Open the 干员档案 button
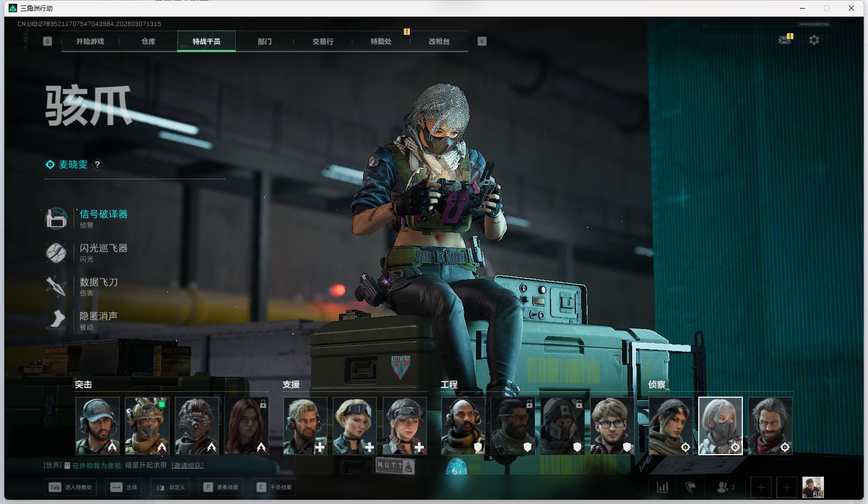Screen dimensions: 868x504 point(274,487)
